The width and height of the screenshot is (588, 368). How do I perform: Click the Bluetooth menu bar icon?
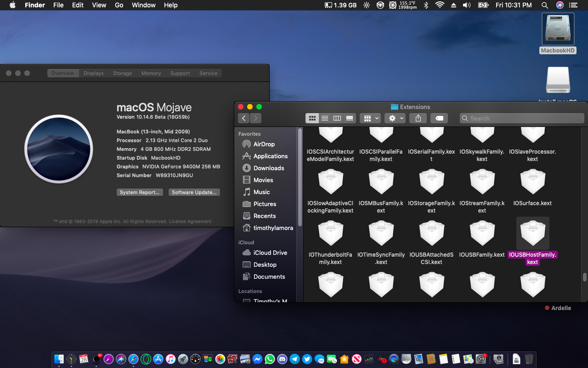click(x=426, y=5)
